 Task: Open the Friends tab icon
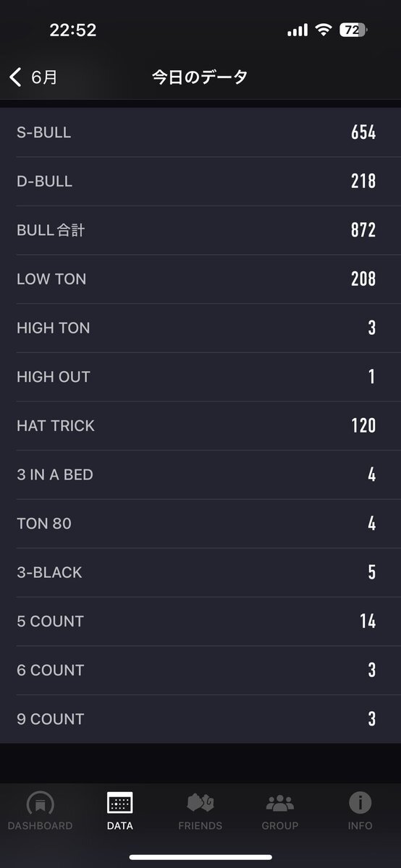point(200,803)
